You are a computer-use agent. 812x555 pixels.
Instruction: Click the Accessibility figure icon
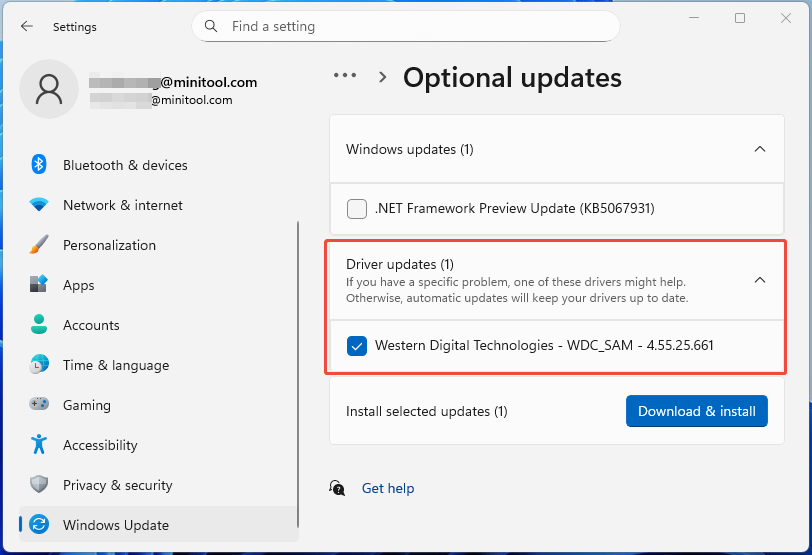39,444
